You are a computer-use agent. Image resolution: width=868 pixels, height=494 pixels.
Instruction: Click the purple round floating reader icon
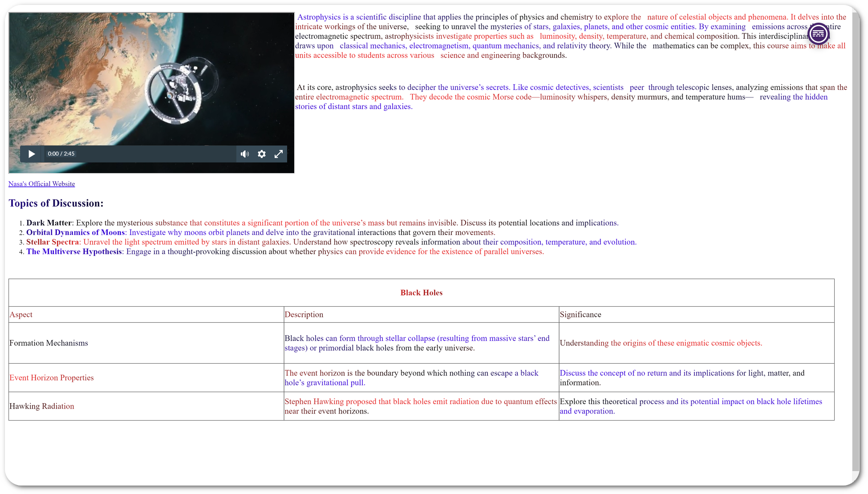[818, 33]
